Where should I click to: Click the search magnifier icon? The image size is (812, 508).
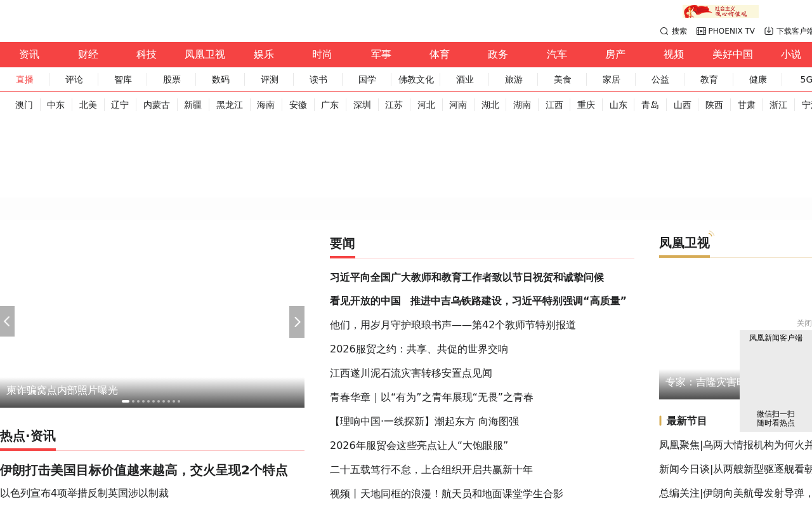pos(664,31)
